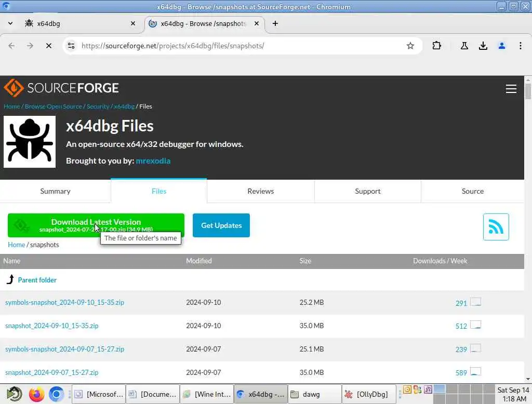
Task: Open the mrexodia author link
Action: pos(153,161)
